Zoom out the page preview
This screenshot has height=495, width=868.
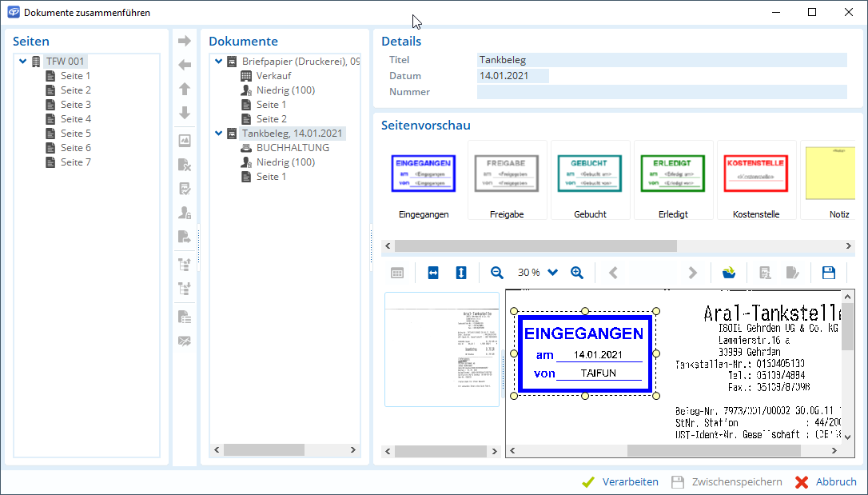(x=496, y=273)
